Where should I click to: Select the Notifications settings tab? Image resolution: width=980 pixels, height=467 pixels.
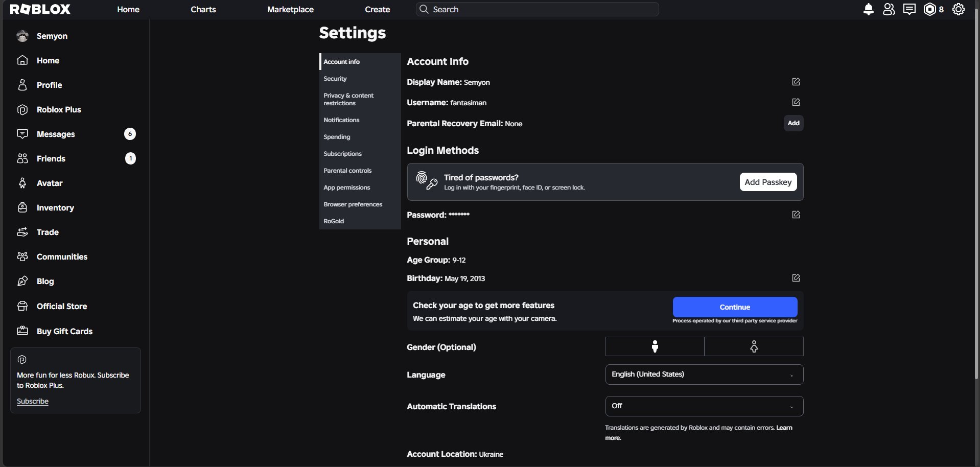[x=360, y=120]
